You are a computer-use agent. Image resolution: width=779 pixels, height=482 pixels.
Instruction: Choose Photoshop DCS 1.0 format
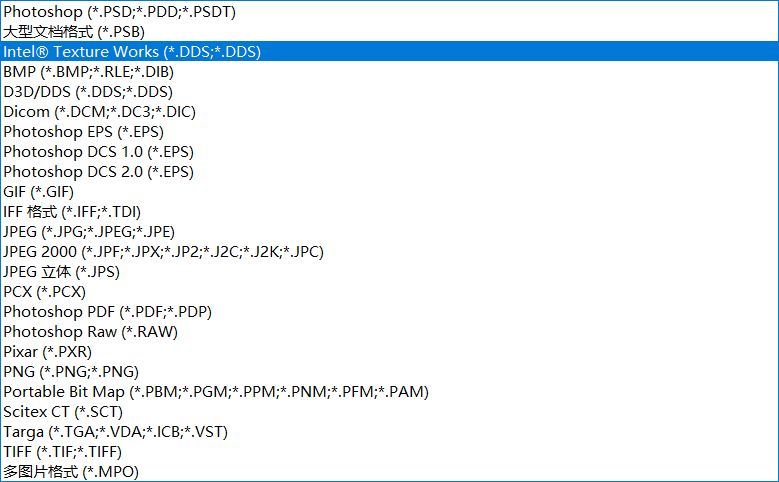98,152
